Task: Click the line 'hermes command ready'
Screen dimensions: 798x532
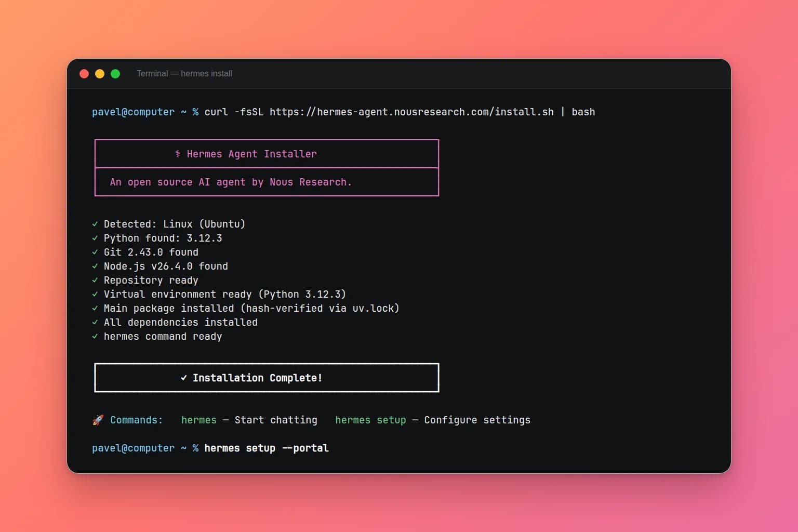Action: 163,337
